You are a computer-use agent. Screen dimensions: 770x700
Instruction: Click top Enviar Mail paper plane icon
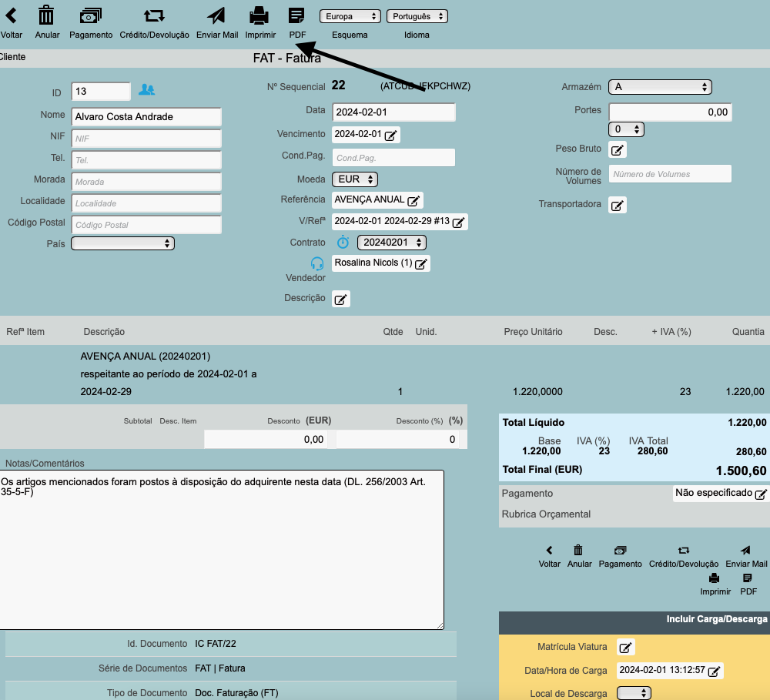click(216, 15)
